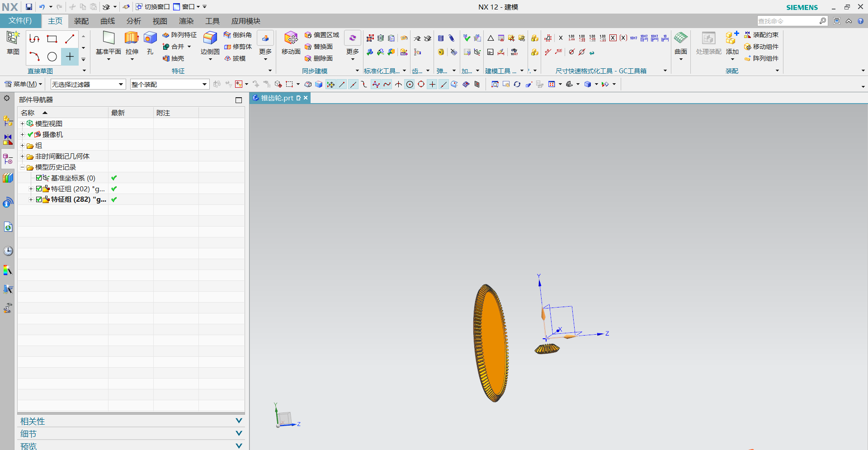Click the Save icon in title bar
This screenshot has height=450, width=868.
point(29,7)
